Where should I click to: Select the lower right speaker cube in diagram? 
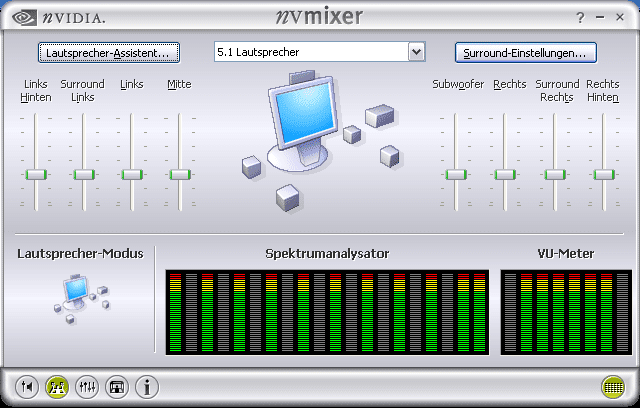point(390,156)
